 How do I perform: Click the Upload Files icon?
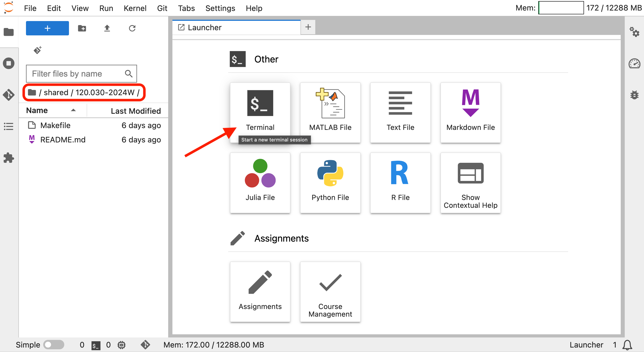point(107,28)
